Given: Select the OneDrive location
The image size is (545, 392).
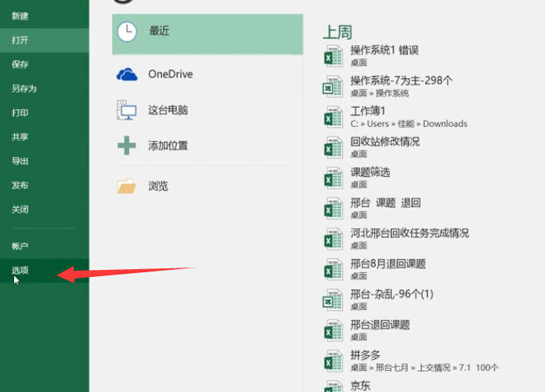Looking at the screenshot, I should pos(208,74).
